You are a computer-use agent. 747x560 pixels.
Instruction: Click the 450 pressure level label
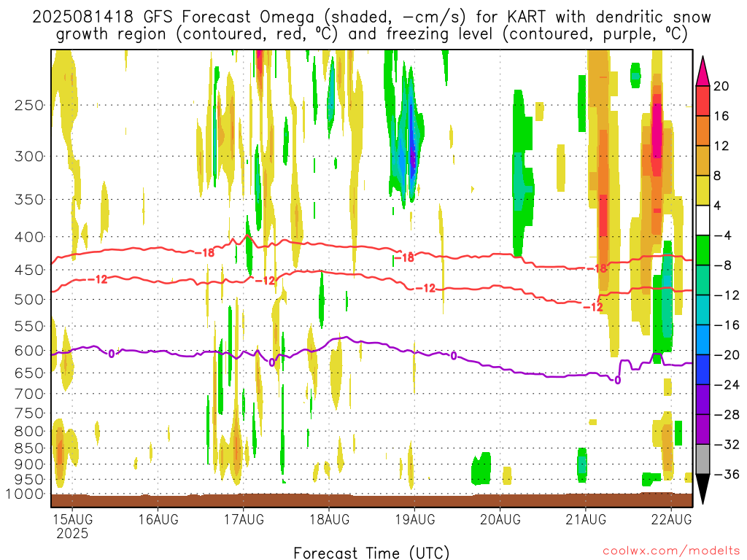29,270
